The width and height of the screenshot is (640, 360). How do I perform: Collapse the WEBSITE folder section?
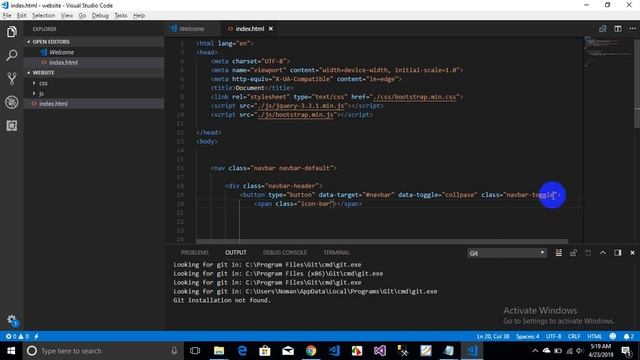[x=94, y=73]
